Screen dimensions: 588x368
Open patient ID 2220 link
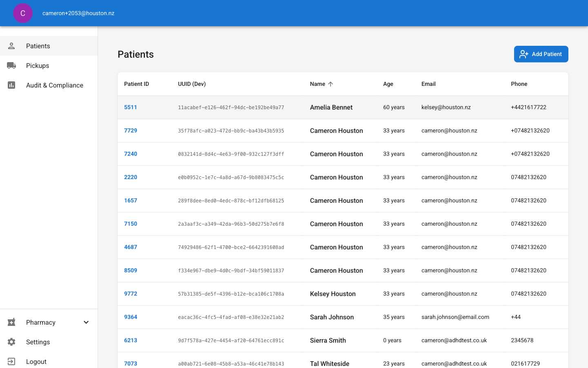point(131,177)
